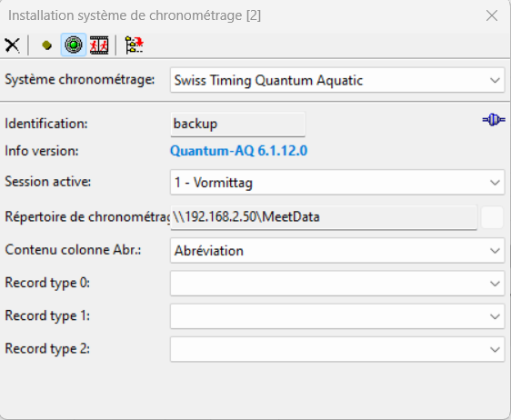Toggle the green connection target icon

pyautogui.click(x=74, y=45)
